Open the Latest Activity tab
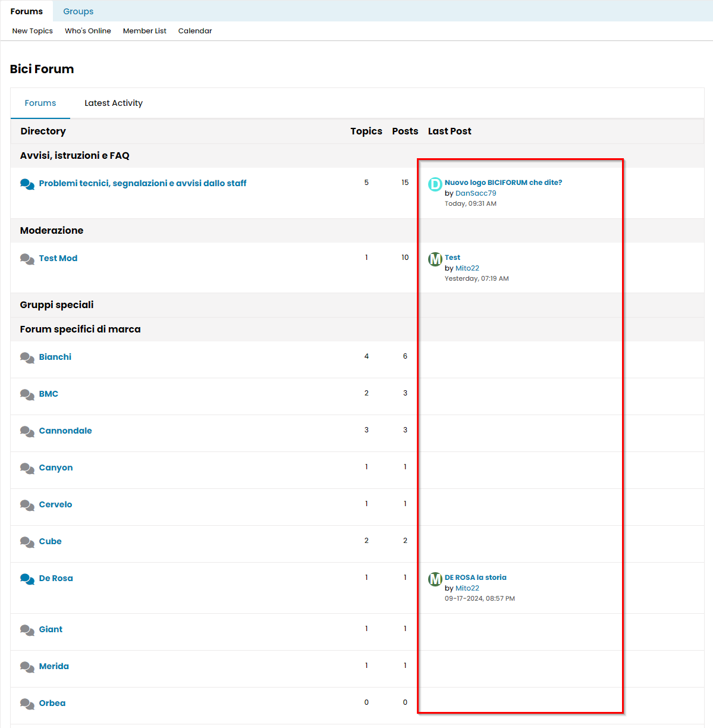 [x=114, y=103]
